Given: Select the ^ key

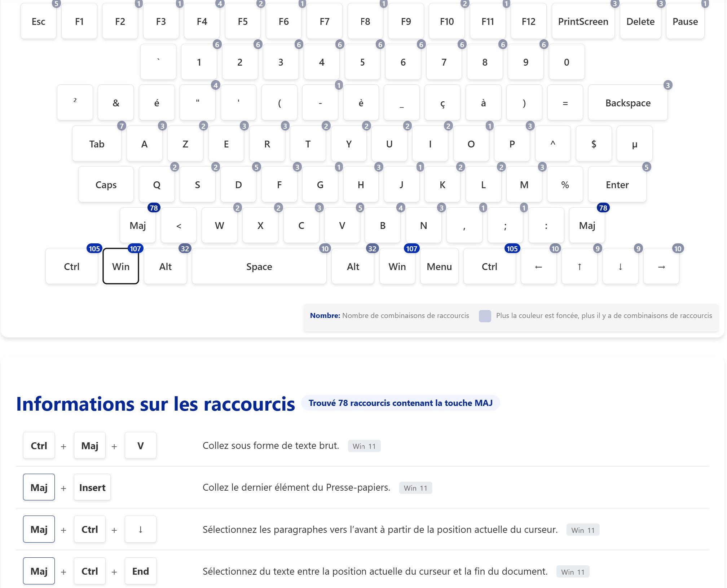Looking at the screenshot, I should coord(553,144).
